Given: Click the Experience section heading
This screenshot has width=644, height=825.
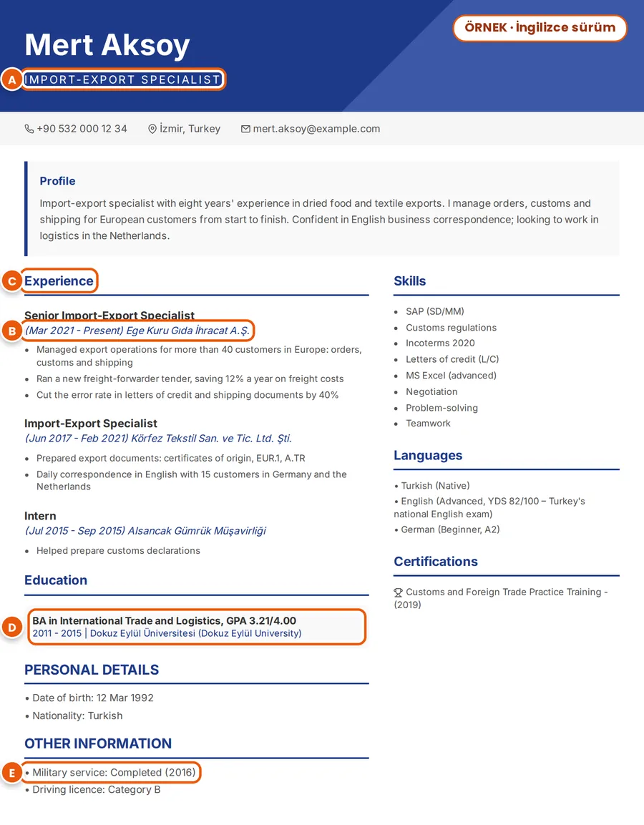Looking at the screenshot, I should (x=59, y=281).
